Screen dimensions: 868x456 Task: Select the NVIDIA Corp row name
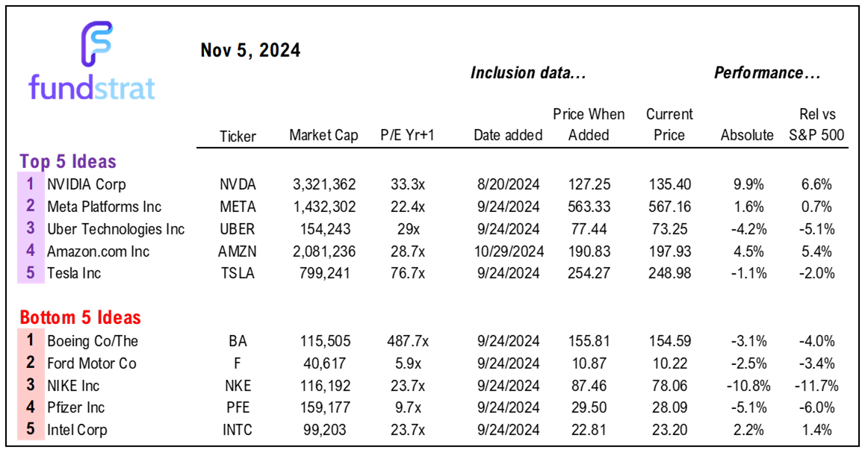click(87, 184)
